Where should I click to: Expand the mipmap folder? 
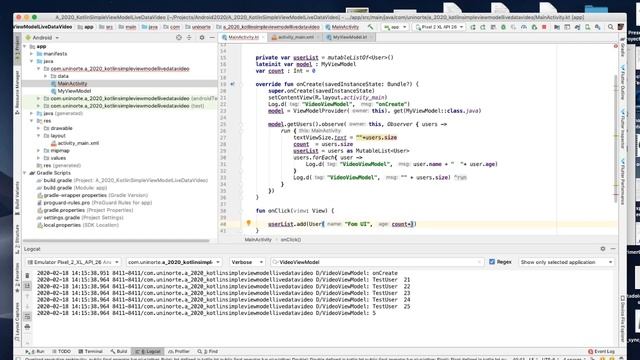(39, 151)
